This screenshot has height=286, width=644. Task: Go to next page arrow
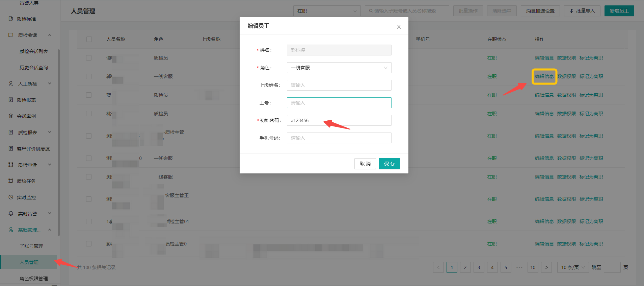[x=546, y=267]
